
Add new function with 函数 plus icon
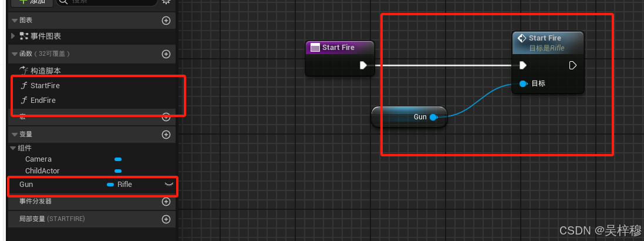coord(166,54)
